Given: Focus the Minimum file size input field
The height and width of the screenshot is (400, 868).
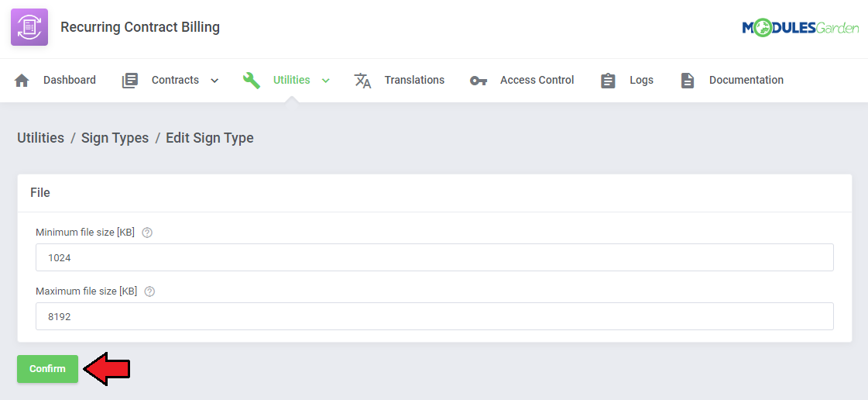Looking at the screenshot, I should click(434, 257).
